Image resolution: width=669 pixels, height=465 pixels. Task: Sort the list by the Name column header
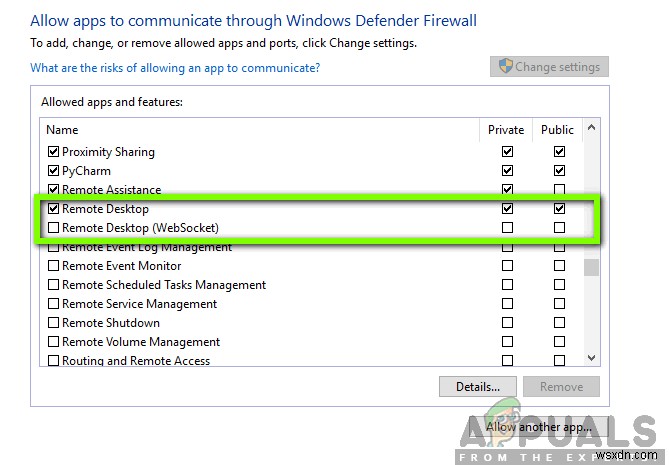(x=260, y=130)
